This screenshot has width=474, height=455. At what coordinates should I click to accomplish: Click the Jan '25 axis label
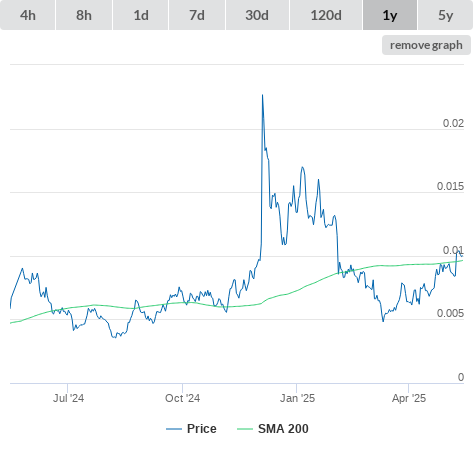[x=297, y=398]
